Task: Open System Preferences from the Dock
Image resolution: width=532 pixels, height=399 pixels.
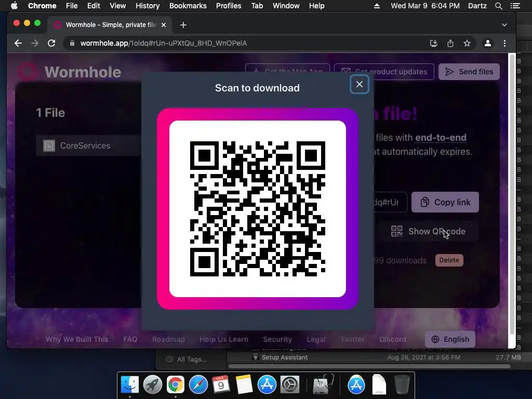Action: click(x=289, y=384)
